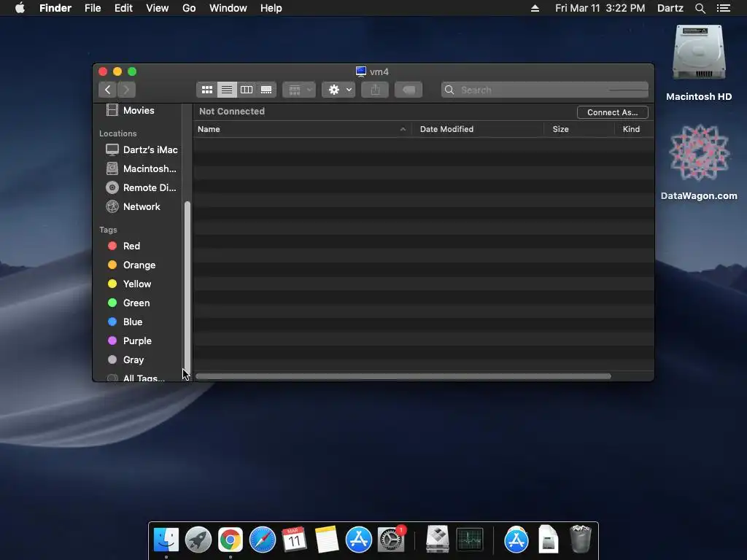Image resolution: width=747 pixels, height=560 pixels.
Task: Select the Blue tag
Action: point(138,322)
